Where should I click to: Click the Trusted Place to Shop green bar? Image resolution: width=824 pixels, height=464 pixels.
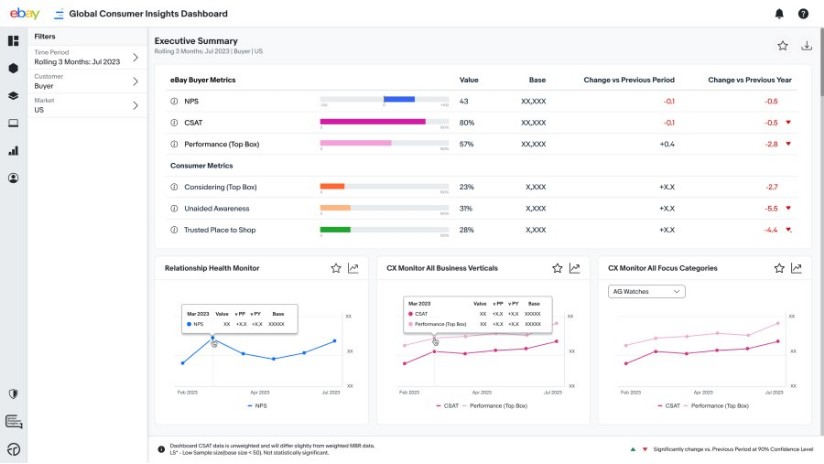pos(335,229)
